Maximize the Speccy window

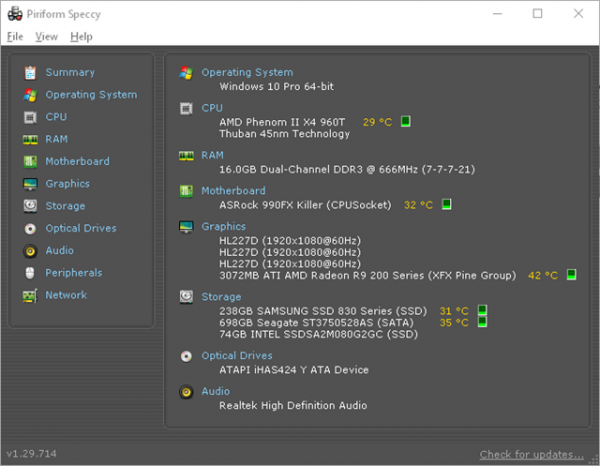(538, 14)
